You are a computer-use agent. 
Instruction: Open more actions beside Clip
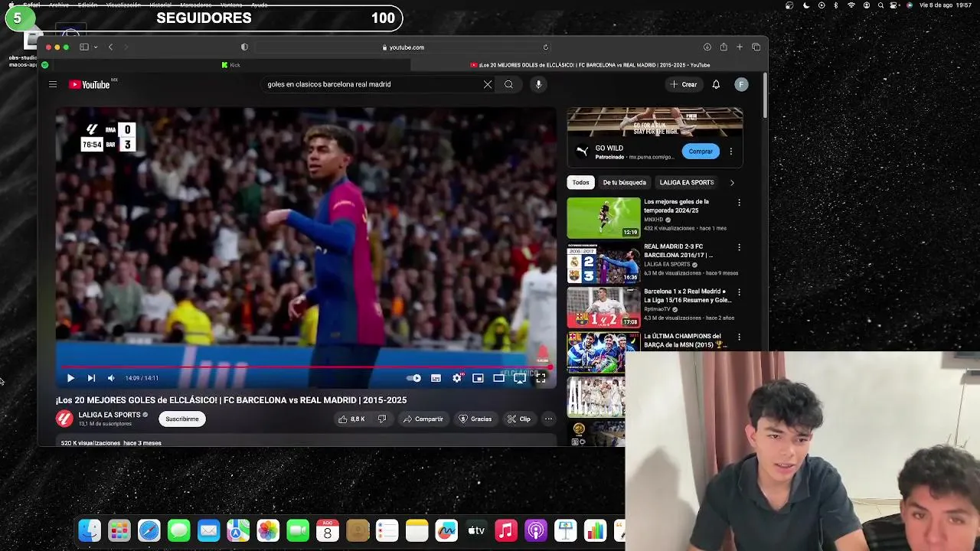[x=548, y=419]
